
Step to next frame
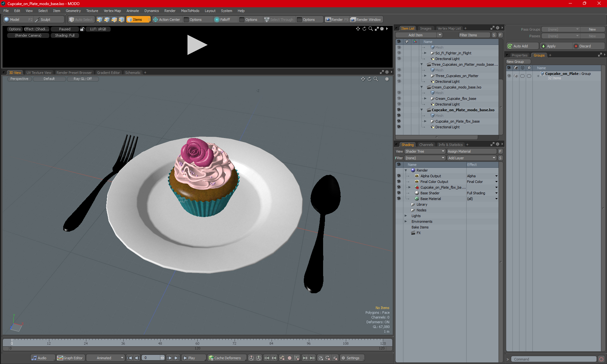point(169,358)
